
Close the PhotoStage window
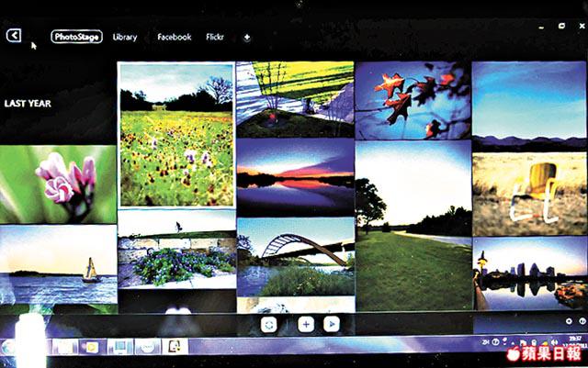[x=582, y=26]
